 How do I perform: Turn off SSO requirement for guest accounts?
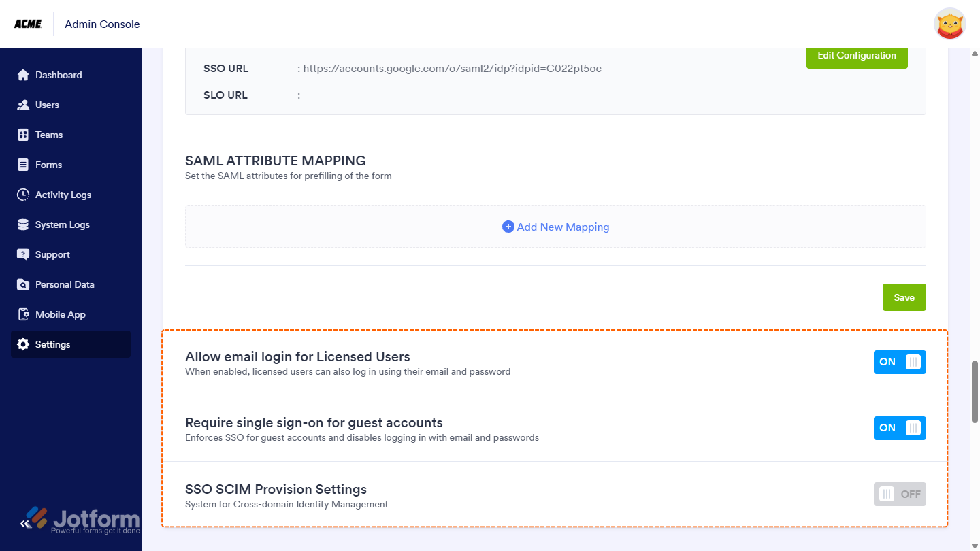(900, 428)
